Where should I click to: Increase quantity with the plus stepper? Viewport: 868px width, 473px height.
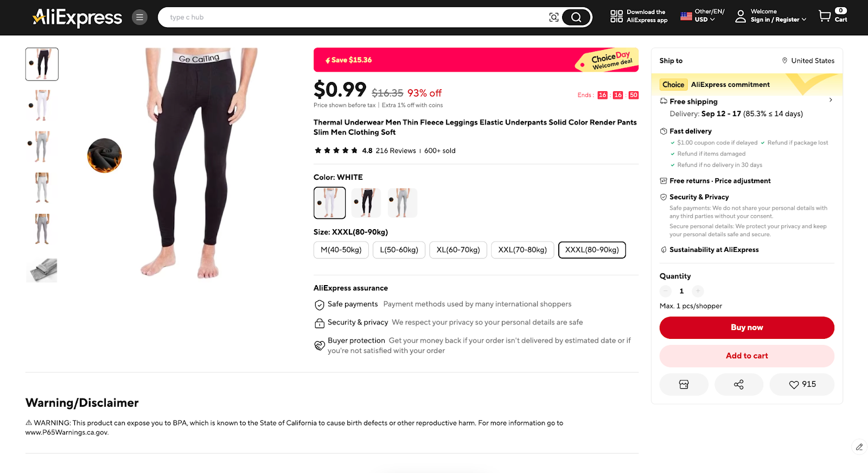(x=698, y=291)
